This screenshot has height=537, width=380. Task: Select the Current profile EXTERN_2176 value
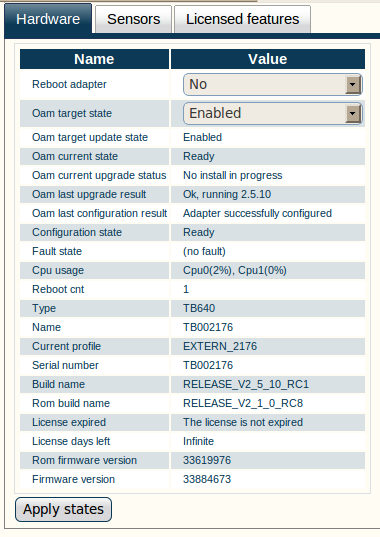pos(220,346)
